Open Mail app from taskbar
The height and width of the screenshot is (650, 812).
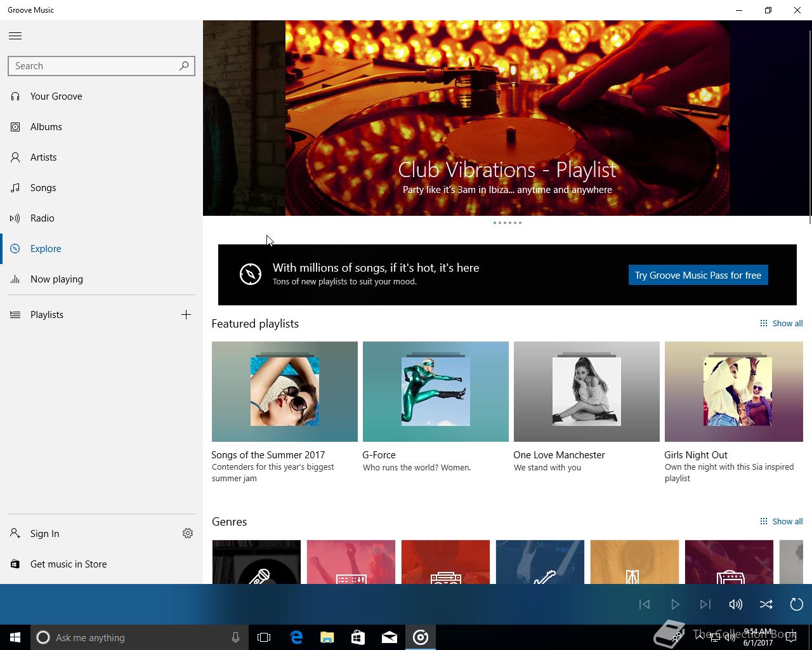coord(390,637)
